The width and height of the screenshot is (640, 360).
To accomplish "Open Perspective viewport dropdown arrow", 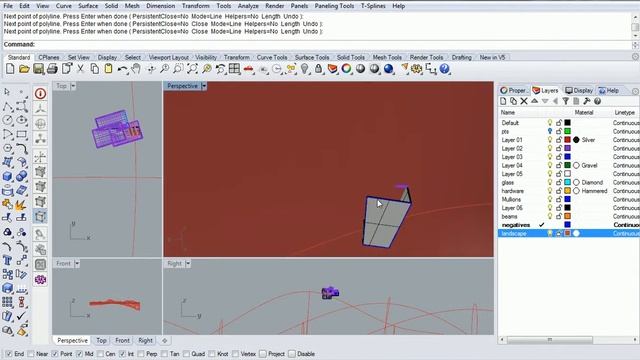I will [204, 86].
